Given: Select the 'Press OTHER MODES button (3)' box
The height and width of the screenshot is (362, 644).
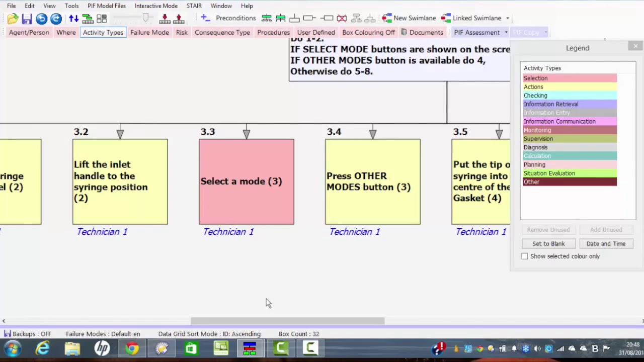Looking at the screenshot, I should (x=373, y=182).
